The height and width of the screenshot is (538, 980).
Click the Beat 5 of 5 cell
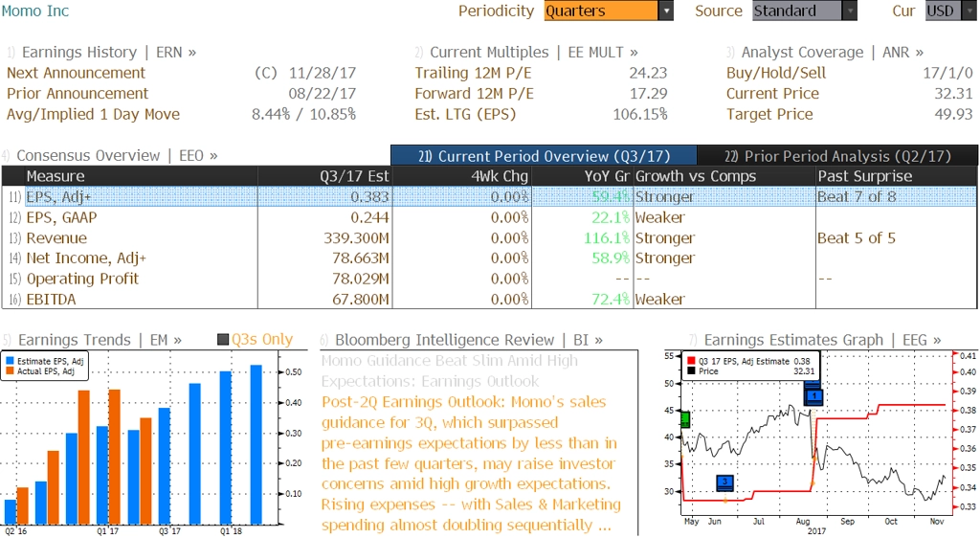point(857,238)
